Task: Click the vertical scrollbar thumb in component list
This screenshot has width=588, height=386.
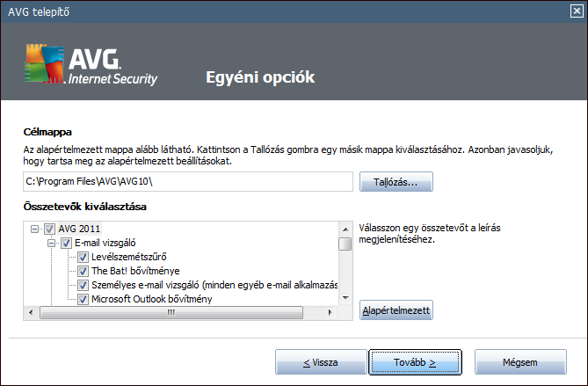Action: 345,244
